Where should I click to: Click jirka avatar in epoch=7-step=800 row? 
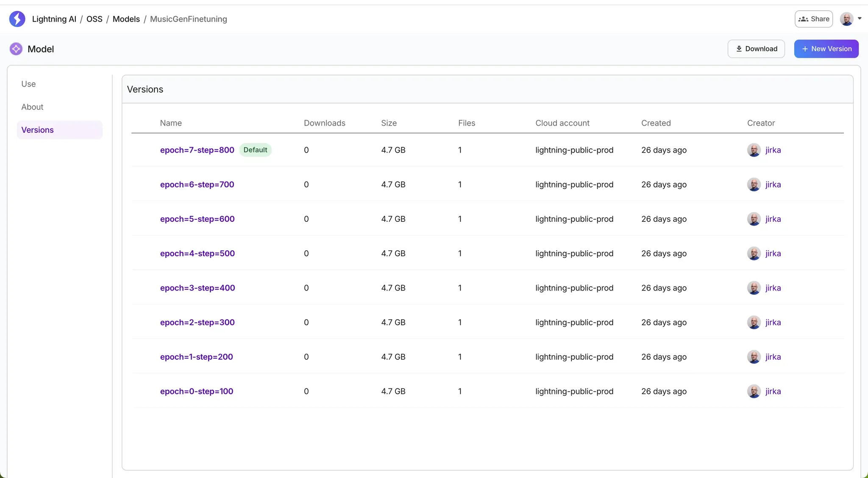[x=754, y=150]
